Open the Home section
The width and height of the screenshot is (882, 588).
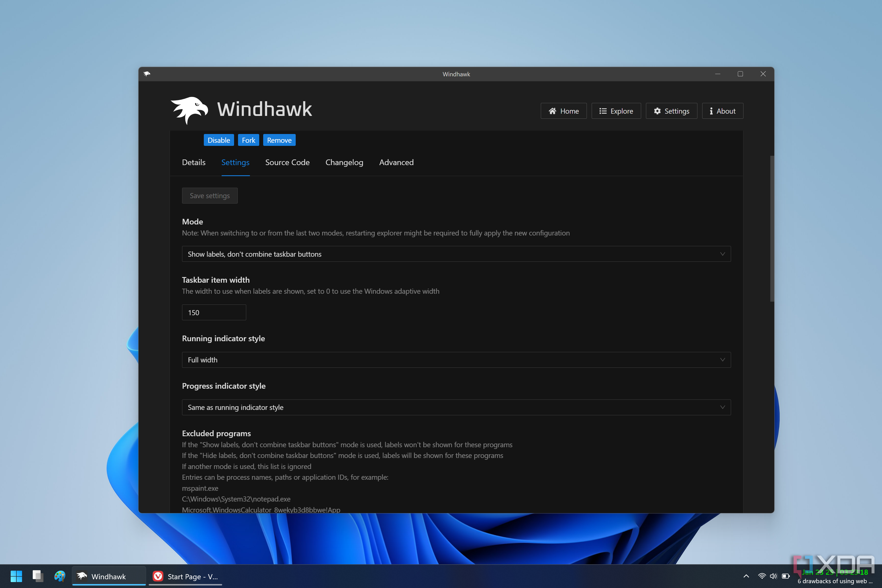[563, 110]
